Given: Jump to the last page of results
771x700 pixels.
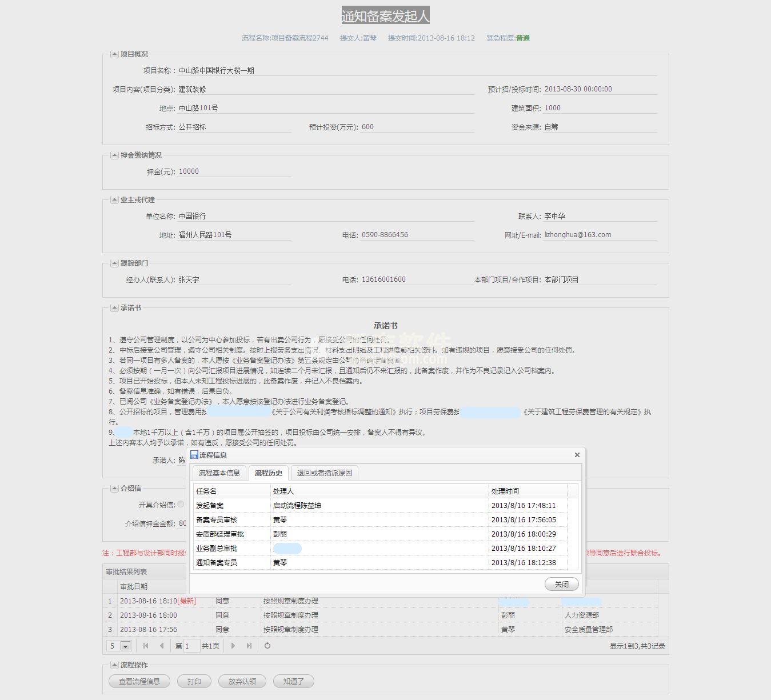Looking at the screenshot, I should [249, 646].
